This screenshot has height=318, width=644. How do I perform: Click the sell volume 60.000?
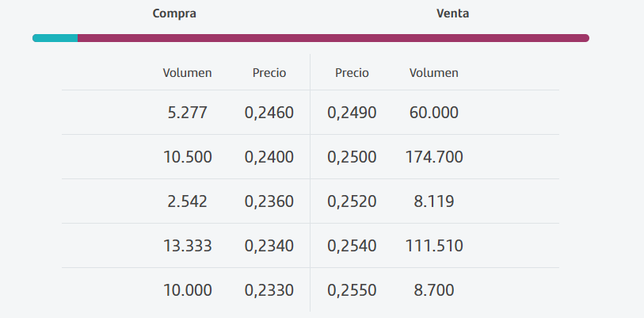(x=434, y=113)
